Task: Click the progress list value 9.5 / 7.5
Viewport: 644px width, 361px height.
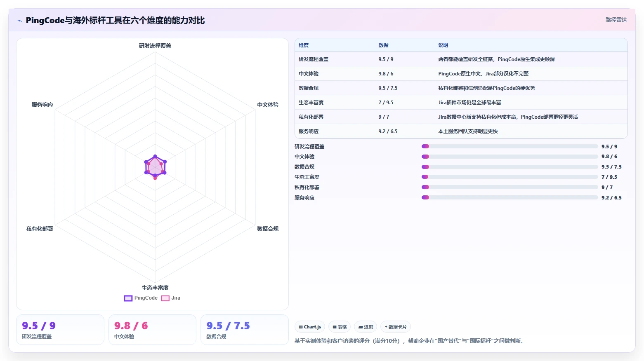Action: point(611,167)
